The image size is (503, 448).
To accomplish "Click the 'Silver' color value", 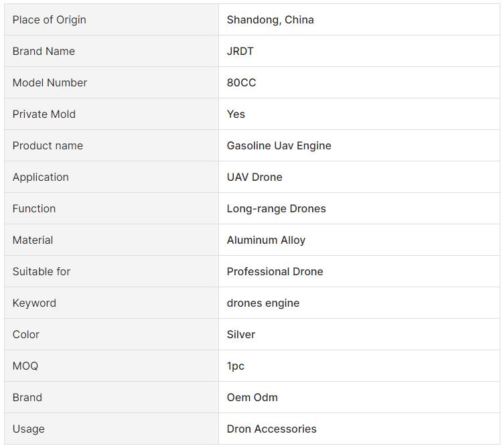I will tap(240, 334).
